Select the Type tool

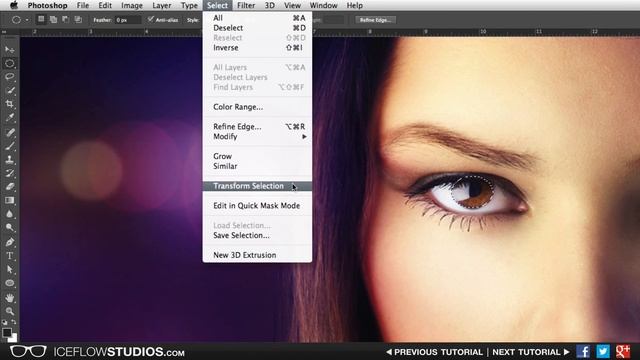coord(10,256)
